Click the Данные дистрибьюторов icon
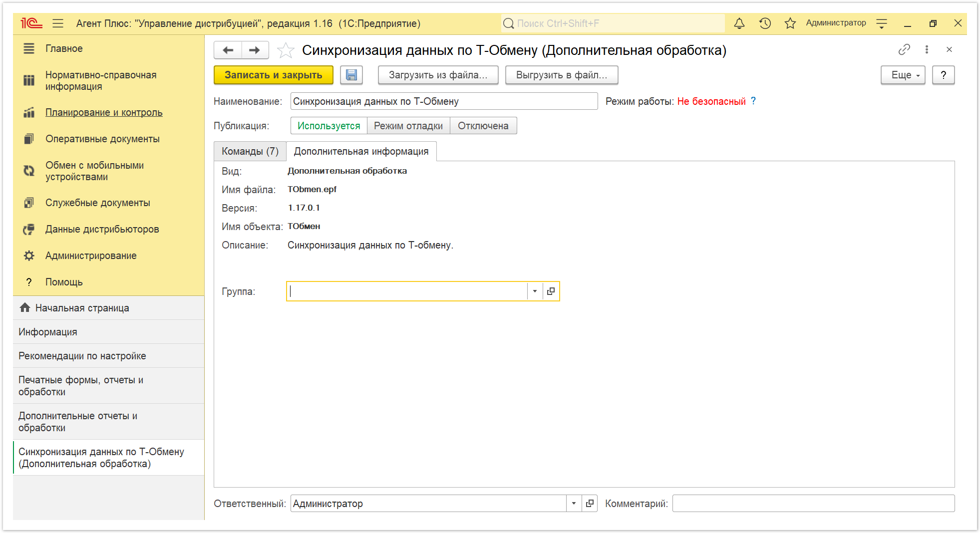The height and width of the screenshot is (533, 980). pos(29,229)
